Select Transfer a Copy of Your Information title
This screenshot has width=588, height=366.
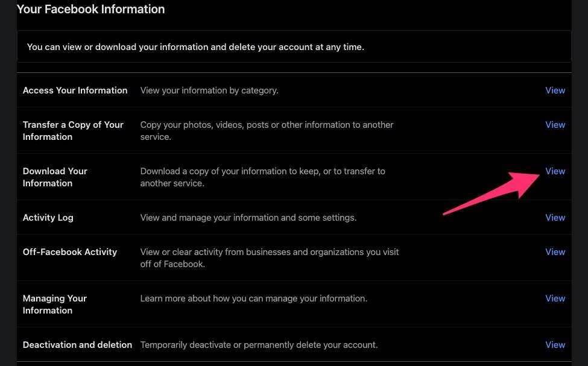point(73,131)
